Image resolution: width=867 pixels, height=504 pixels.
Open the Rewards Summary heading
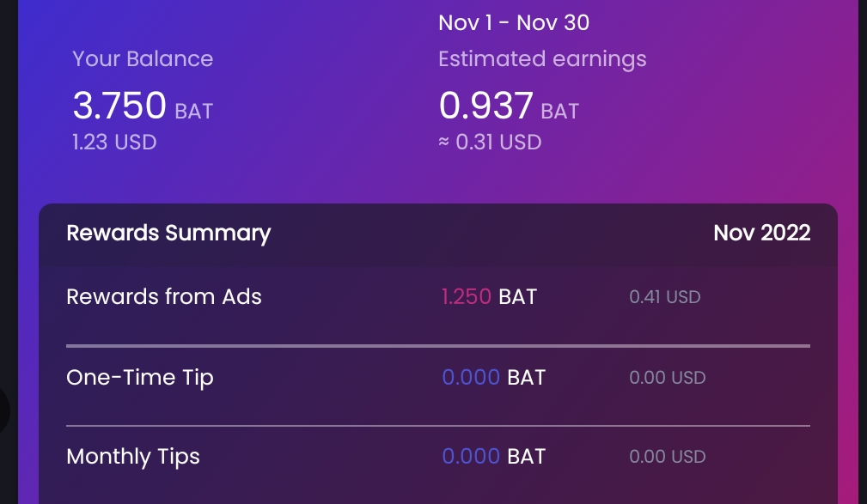168,234
